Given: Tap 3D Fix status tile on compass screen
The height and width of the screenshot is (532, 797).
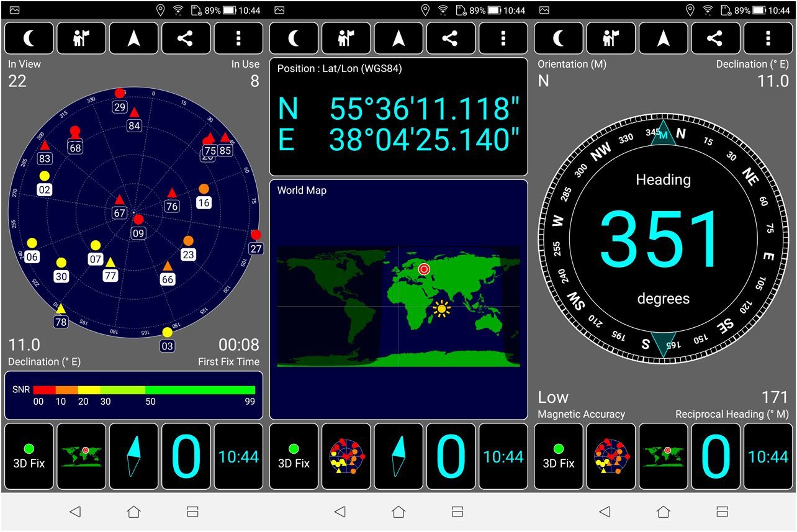Looking at the screenshot, I should click(559, 456).
